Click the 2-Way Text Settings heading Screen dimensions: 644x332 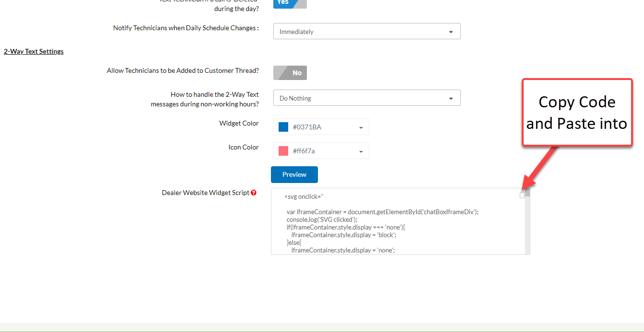pyautogui.click(x=34, y=51)
